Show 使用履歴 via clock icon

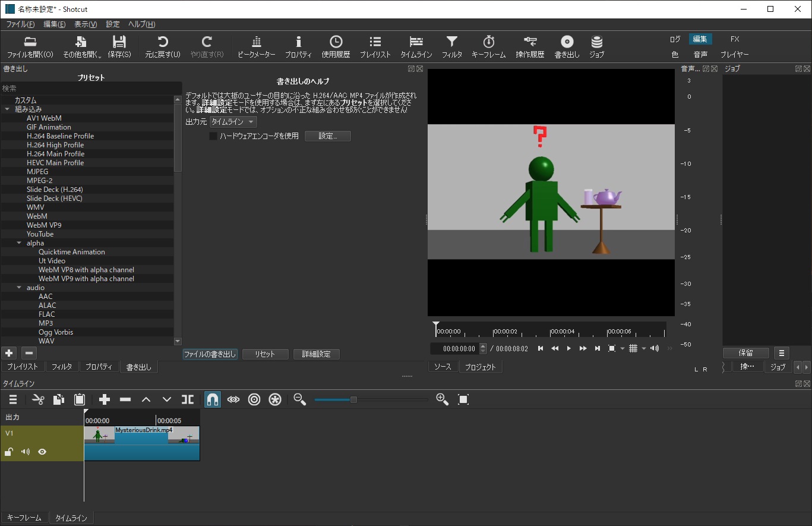point(336,47)
